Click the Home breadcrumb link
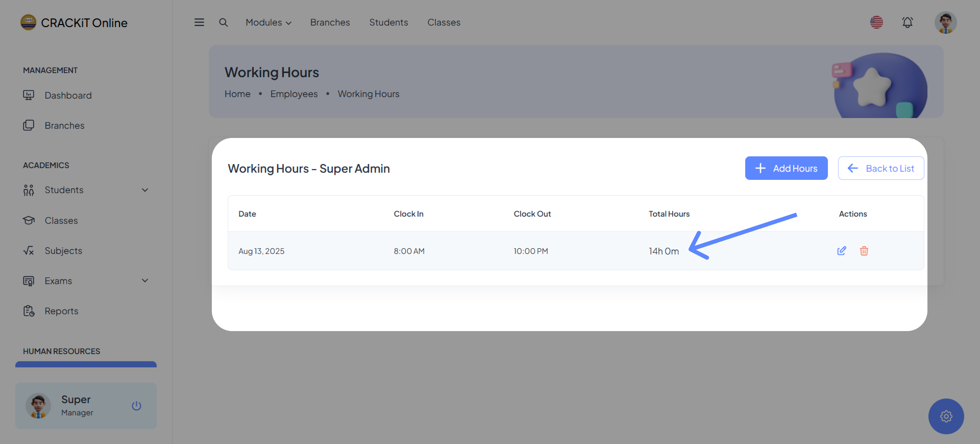Image resolution: width=980 pixels, height=444 pixels. pyautogui.click(x=237, y=94)
